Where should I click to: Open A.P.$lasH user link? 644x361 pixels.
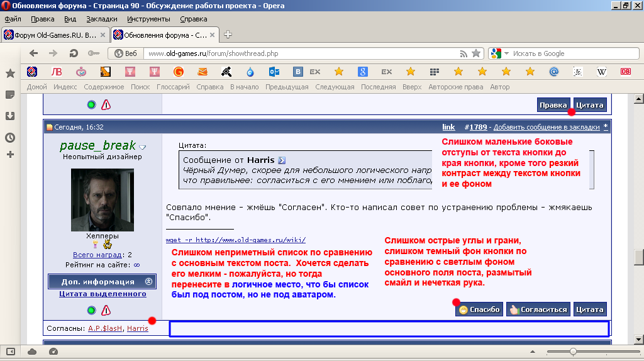point(105,328)
